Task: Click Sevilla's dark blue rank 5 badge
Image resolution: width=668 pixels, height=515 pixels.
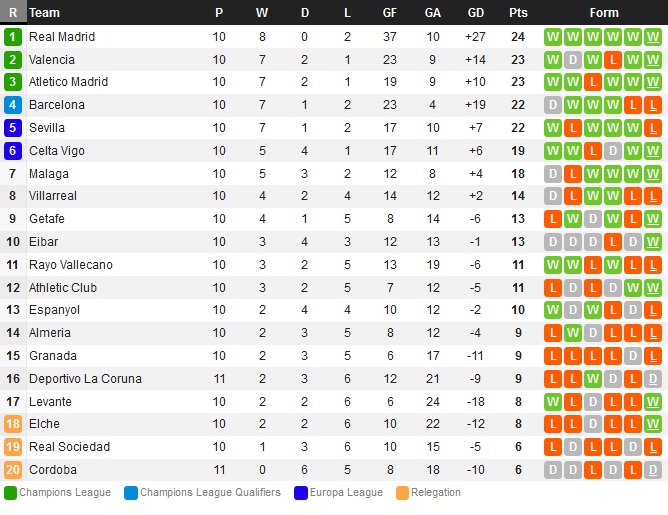Action: [x=13, y=128]
